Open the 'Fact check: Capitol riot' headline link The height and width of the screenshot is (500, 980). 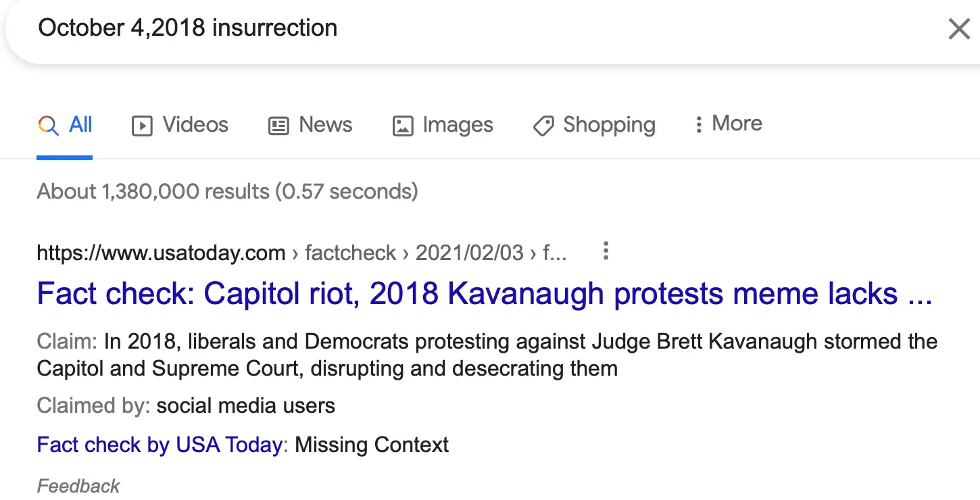[484, 294]
